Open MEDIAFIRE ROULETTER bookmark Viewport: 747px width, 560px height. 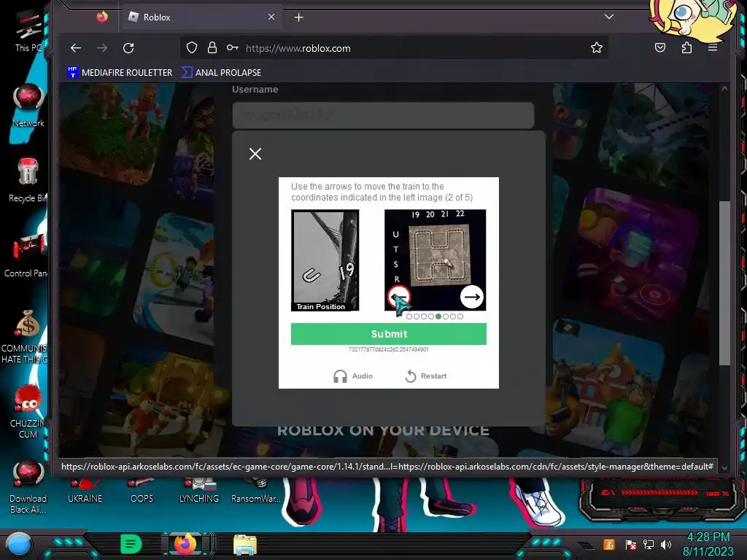pos(120,72)
